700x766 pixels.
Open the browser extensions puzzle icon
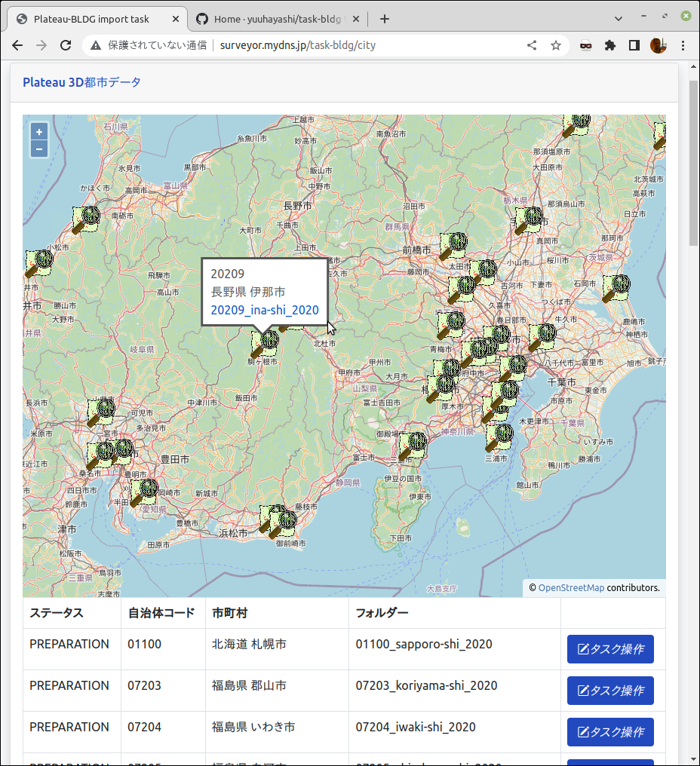pos(610,45)
